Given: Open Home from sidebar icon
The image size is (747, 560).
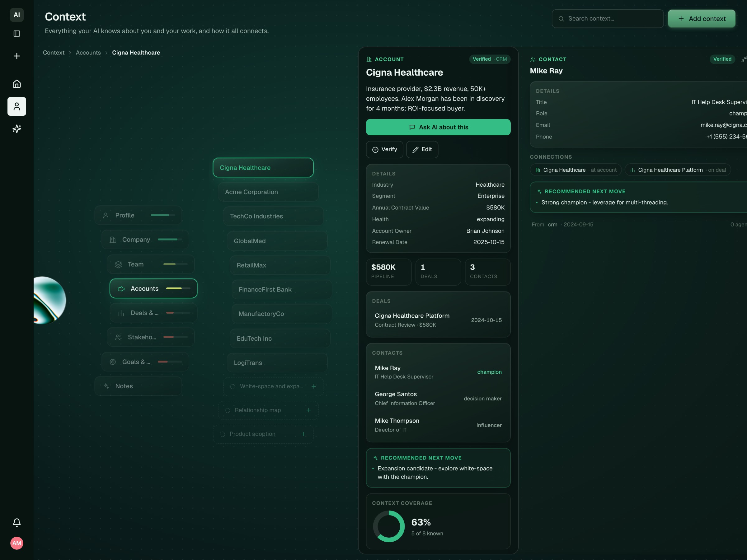Looking at the screenshot, I should (x=16, y=84).
